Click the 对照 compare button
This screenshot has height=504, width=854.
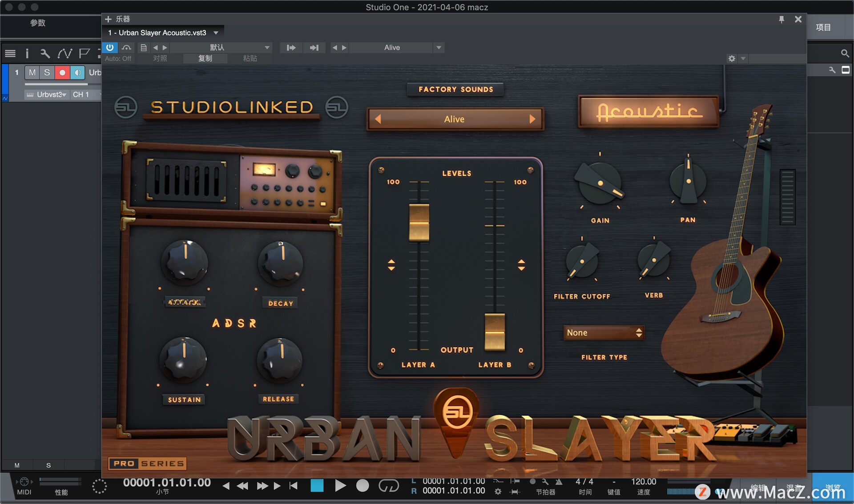click(x=160, y=58)
